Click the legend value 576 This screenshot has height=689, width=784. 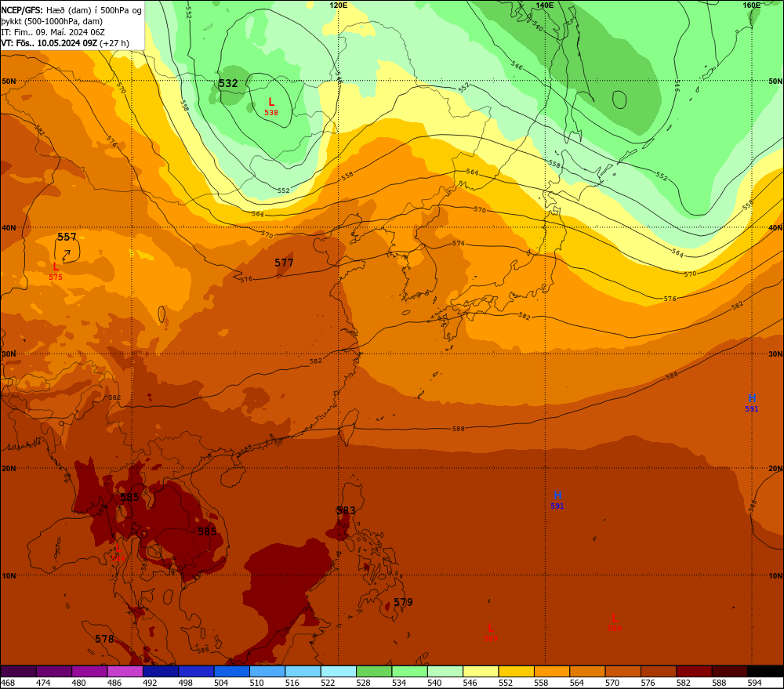pyautogui.click(x=648, y=683)
